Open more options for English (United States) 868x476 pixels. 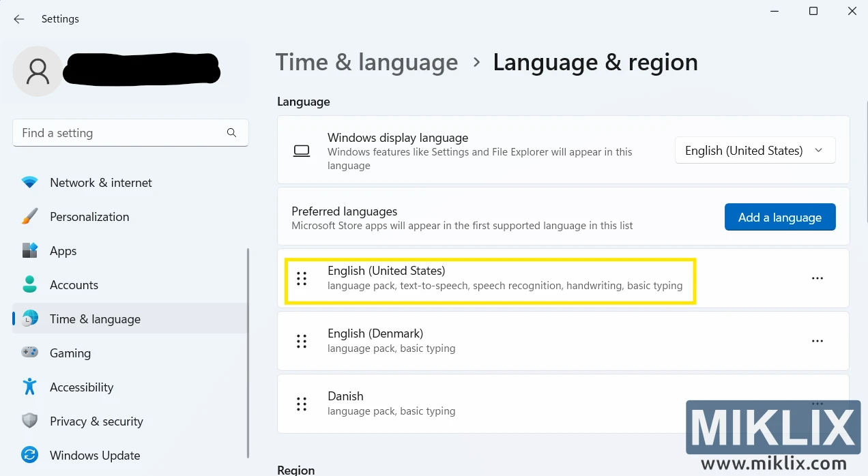[x=817, y=278]
